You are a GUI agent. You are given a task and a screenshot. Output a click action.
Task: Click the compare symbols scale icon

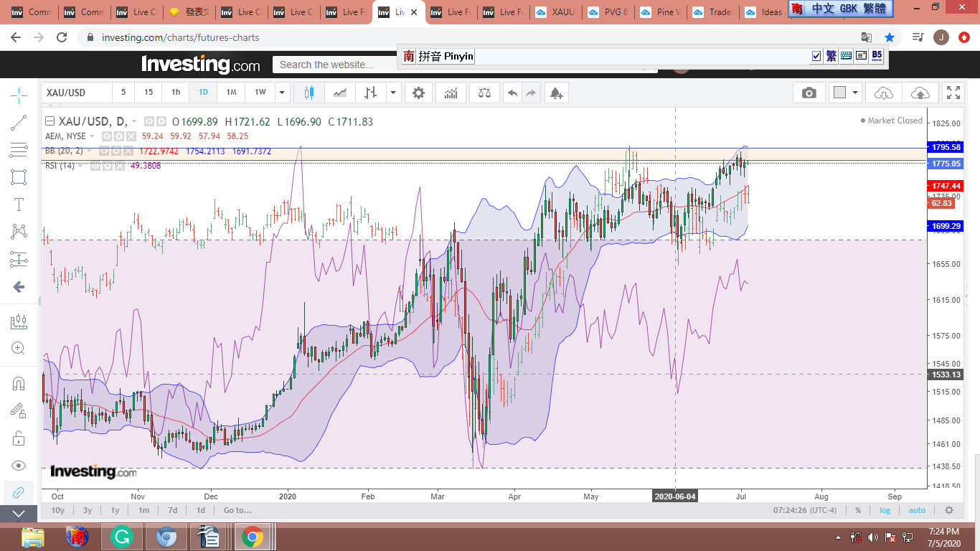coord(484,93)
